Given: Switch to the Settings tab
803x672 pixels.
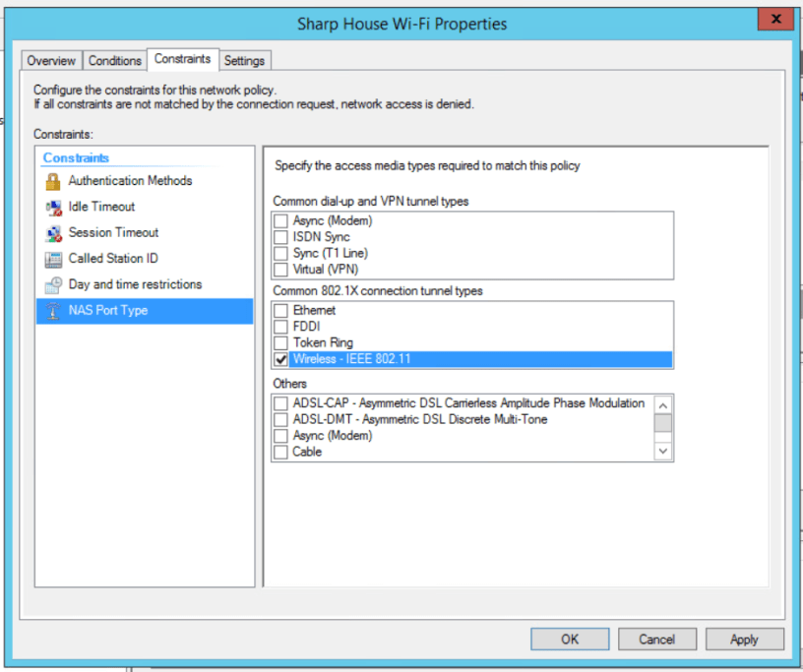Looking at the screenshot, I should [x=244, y=60].
